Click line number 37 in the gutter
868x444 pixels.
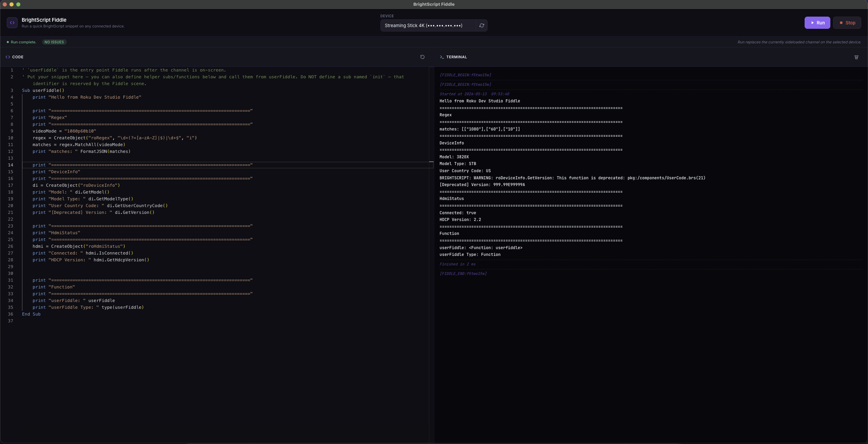pos(11,321)
